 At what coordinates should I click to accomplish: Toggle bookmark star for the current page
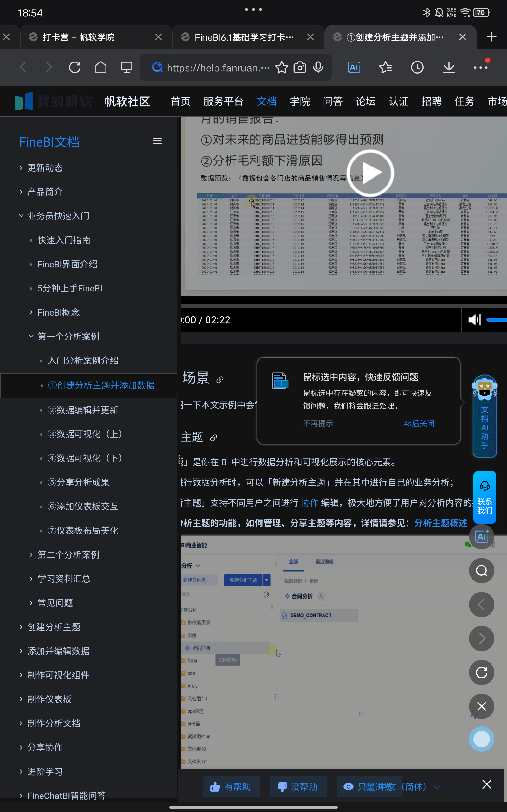tap(282, 67)
